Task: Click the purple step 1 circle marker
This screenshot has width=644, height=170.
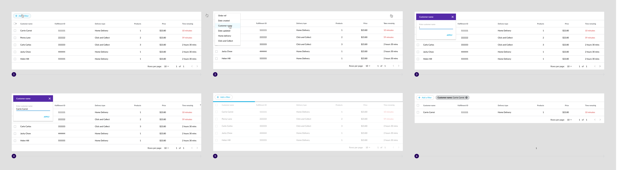Action: [14, 74]
